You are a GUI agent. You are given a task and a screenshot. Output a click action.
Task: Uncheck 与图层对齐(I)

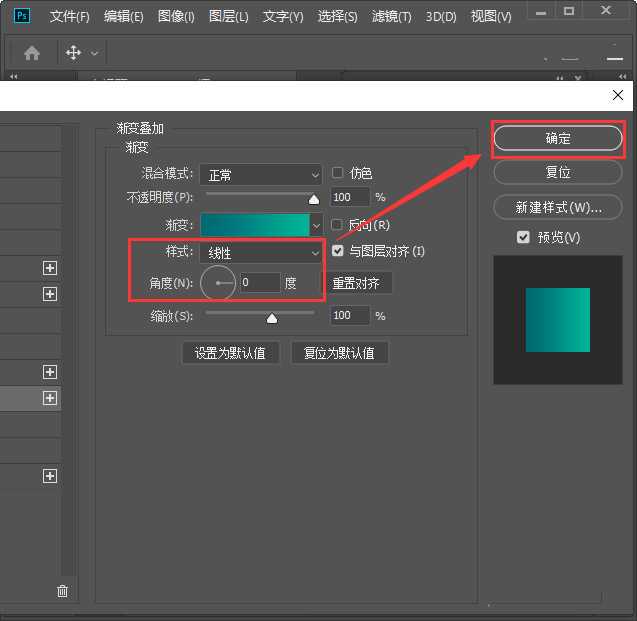coord(338,251)
